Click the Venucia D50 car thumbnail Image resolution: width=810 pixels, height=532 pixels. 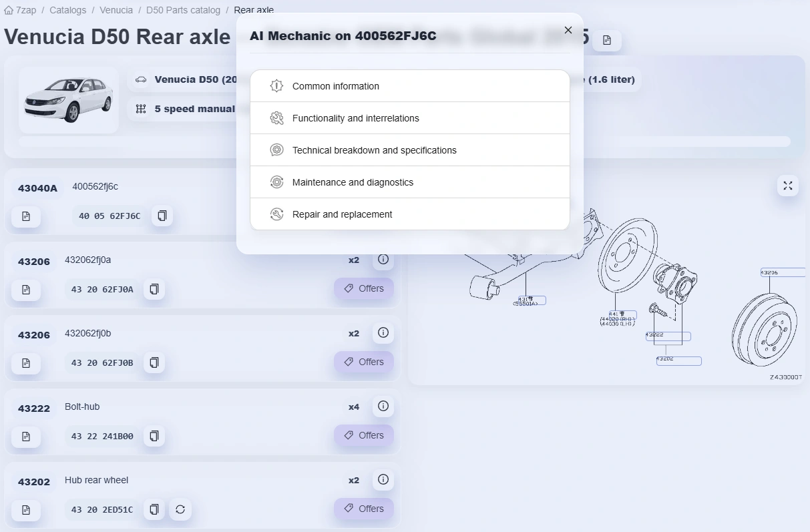point(69,100)
